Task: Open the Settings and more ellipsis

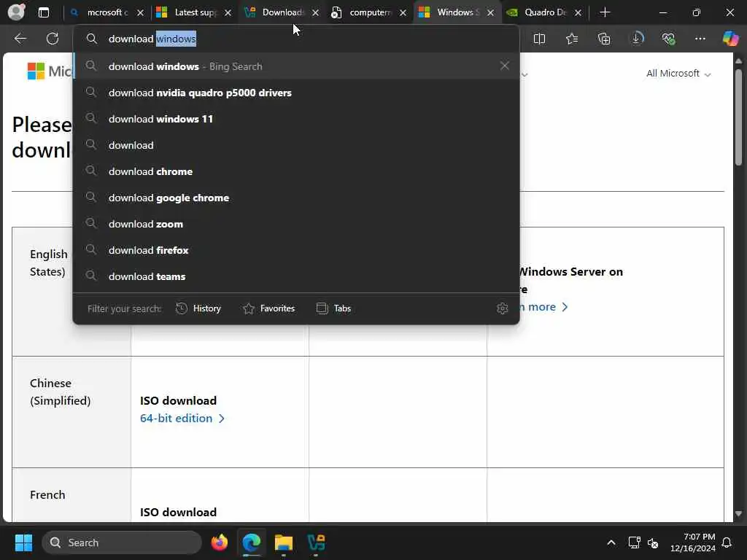Action: click(x=700, y=39)
